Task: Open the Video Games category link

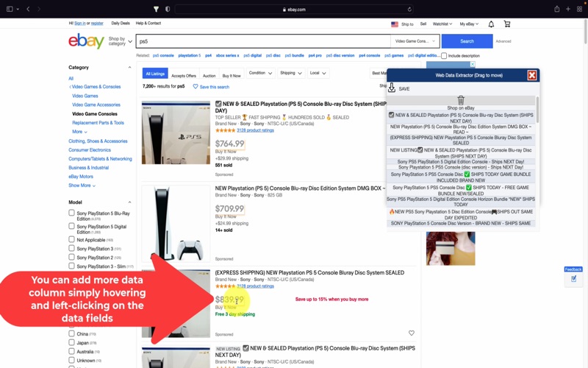Action: tap(85, 96)
